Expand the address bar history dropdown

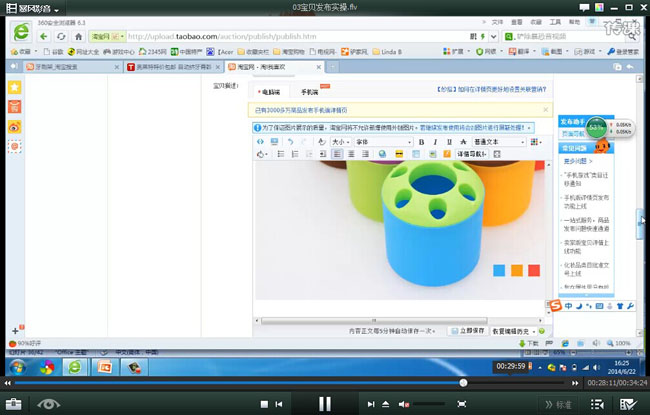(493, 36)
